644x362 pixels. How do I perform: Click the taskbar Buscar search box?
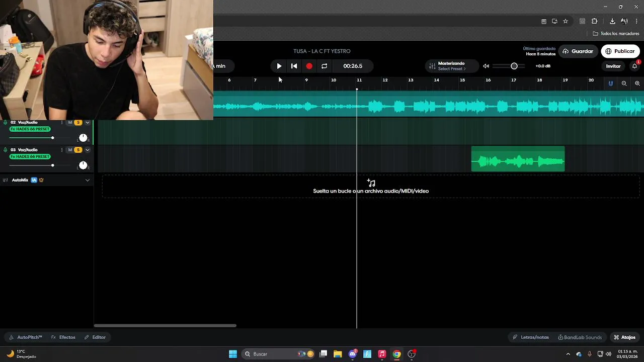(x=279, y=354)
